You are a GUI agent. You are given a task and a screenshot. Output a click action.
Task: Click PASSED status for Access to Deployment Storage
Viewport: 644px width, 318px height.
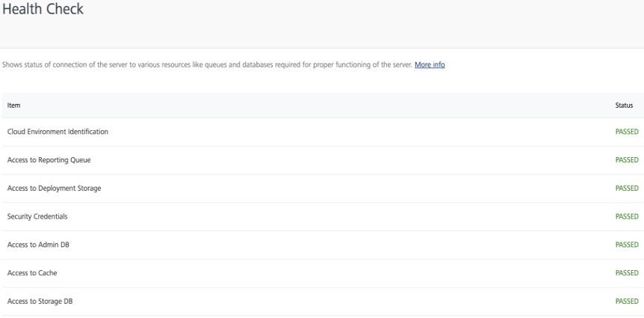[x=625, y=188]
